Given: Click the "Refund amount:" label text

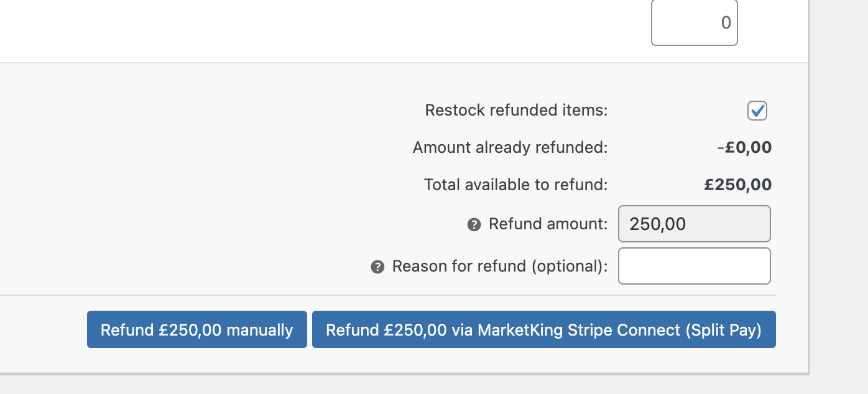Looking at the screenshot, I should pos(548,224).
